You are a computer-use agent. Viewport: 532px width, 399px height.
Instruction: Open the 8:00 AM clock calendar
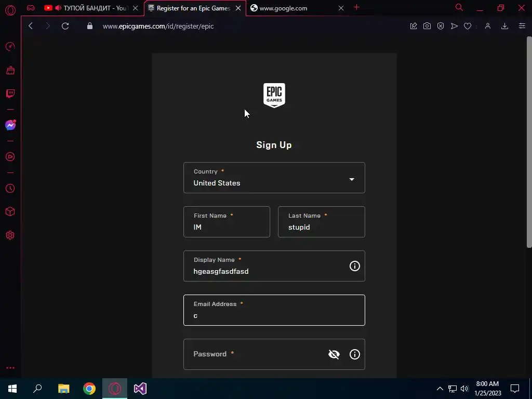(487, 389)
